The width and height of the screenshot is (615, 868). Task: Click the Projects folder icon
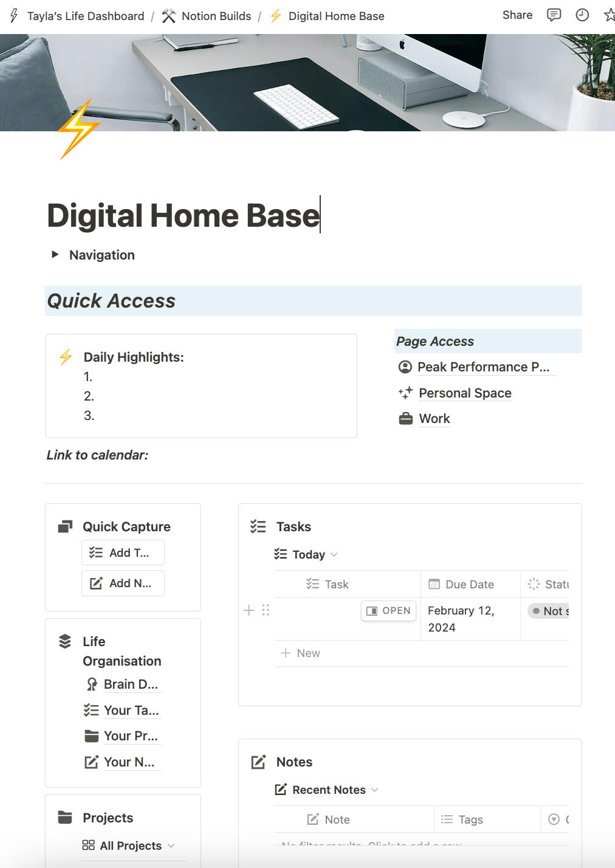pos(65,818)
